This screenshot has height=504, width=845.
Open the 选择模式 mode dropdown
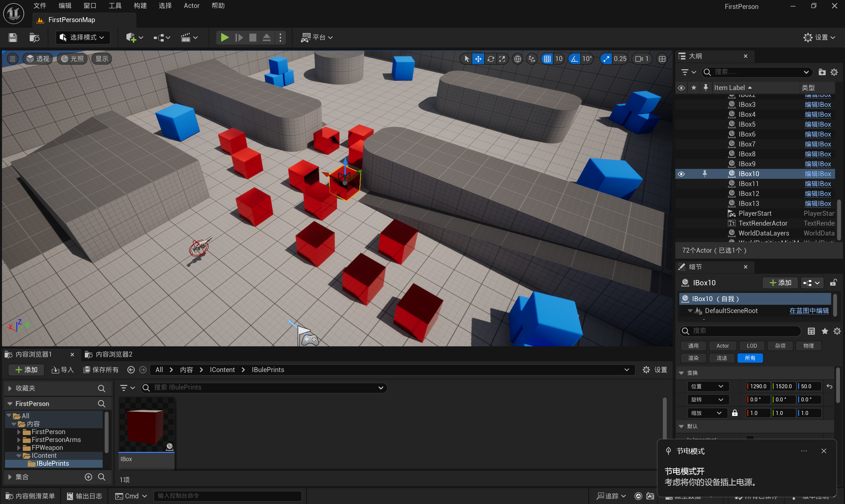point(83,37)
